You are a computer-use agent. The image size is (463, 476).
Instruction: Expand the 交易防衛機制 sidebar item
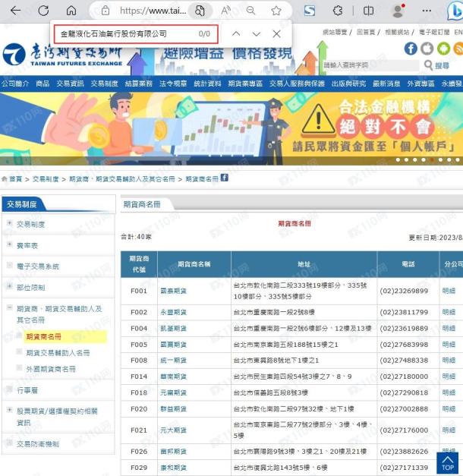(x=9, y=443)
